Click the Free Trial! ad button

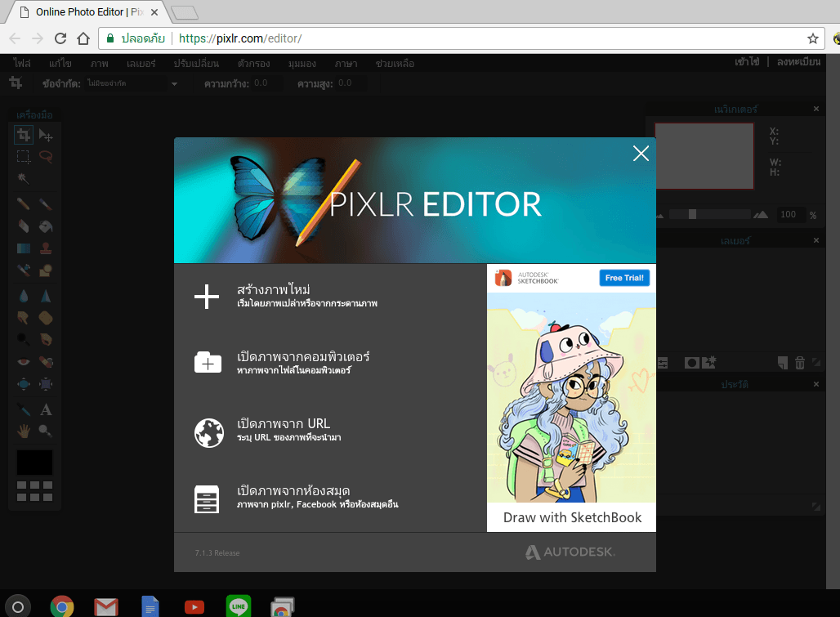(x=624, y=278)
